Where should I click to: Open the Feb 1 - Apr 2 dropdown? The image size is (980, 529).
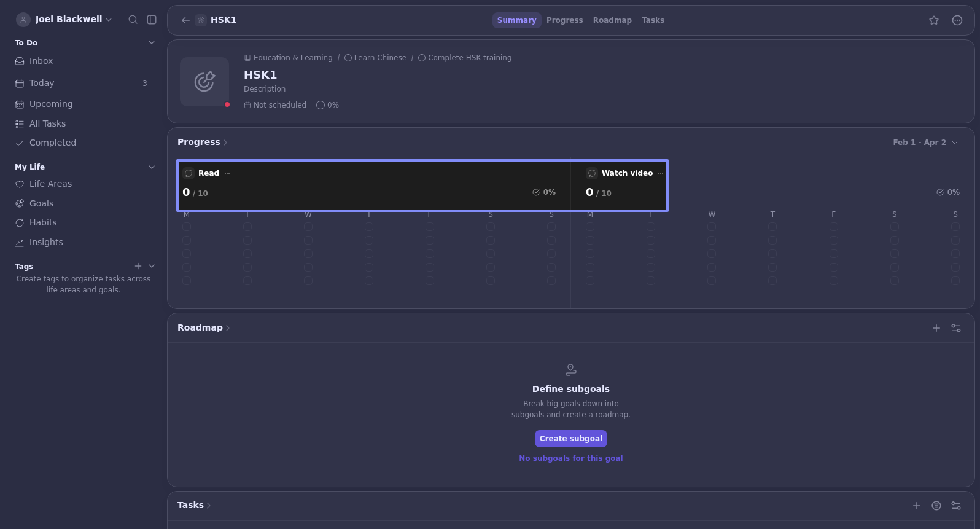925,143
